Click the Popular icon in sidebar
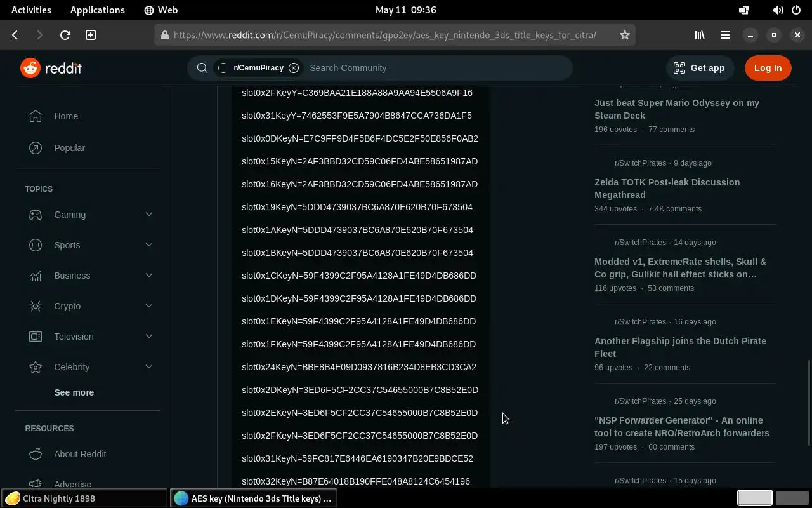 coord(36,148)
